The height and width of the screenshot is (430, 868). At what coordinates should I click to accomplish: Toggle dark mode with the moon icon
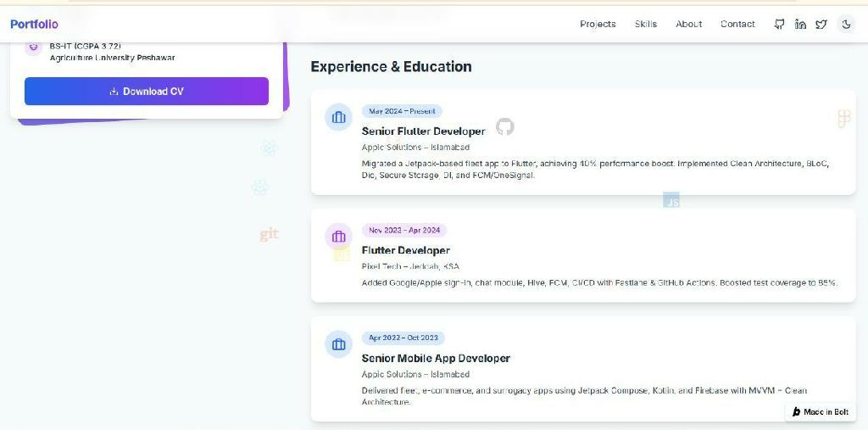[846, 24]
